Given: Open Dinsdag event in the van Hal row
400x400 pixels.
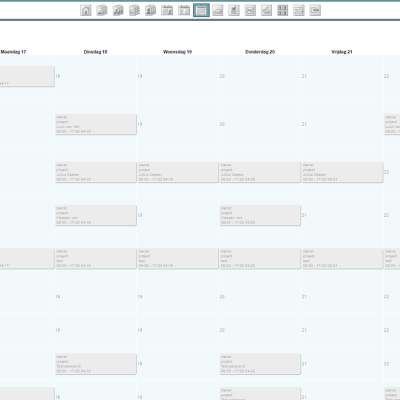Looking at the screenshot, I should pos(96,124).
